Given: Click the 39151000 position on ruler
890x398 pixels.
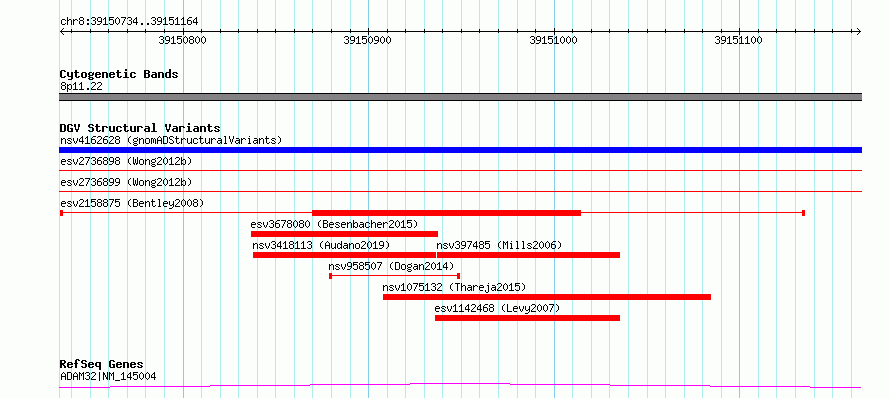Looking at the screenshot, I should tap(553, 40).
